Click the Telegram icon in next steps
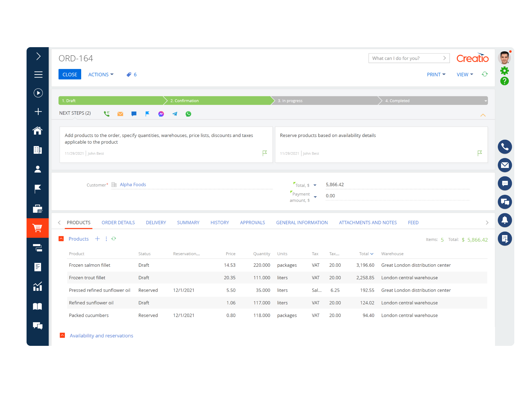Viewport: 532px width, 393px height. [175, 114]
